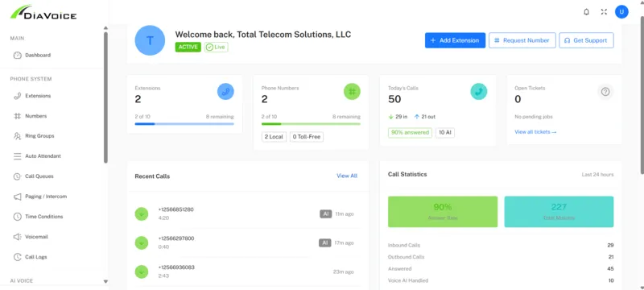The image size is (644, 290).
Task: Open View All recent calls link
Action: pos(347,176)
